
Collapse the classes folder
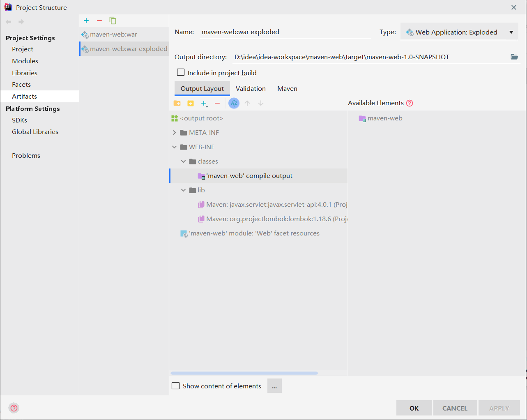click(184, 162)
